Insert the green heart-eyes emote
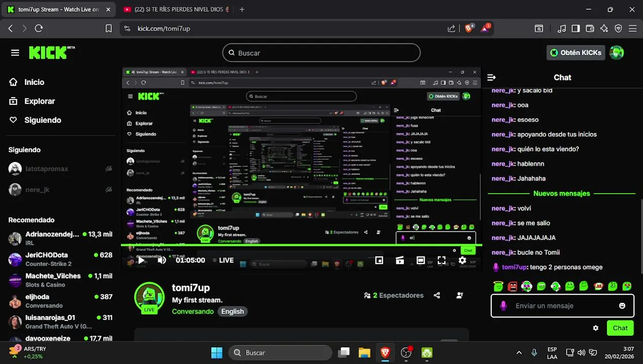This screenshot has height=364, width=643. 627,286
